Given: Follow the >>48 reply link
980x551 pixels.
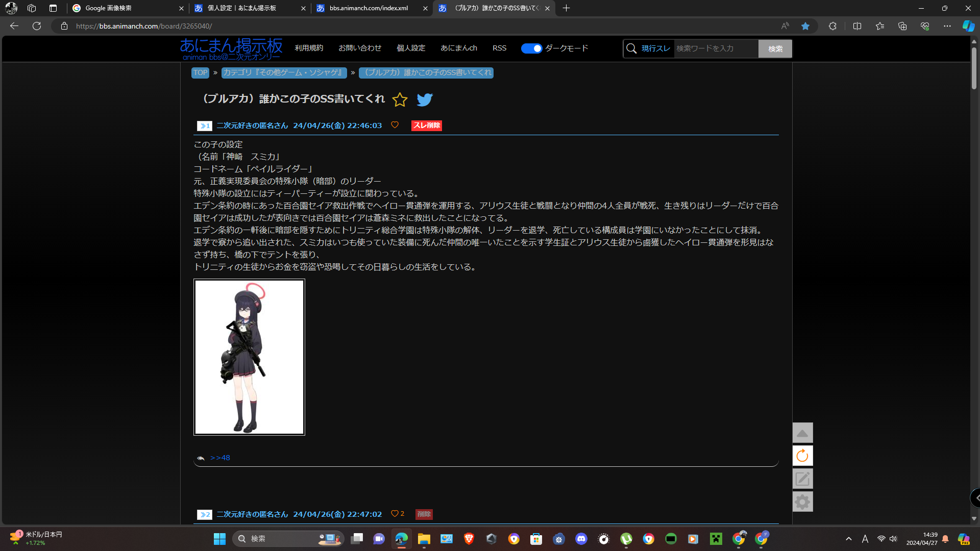Looking at the screenshot, I should (x=220, y=458).
